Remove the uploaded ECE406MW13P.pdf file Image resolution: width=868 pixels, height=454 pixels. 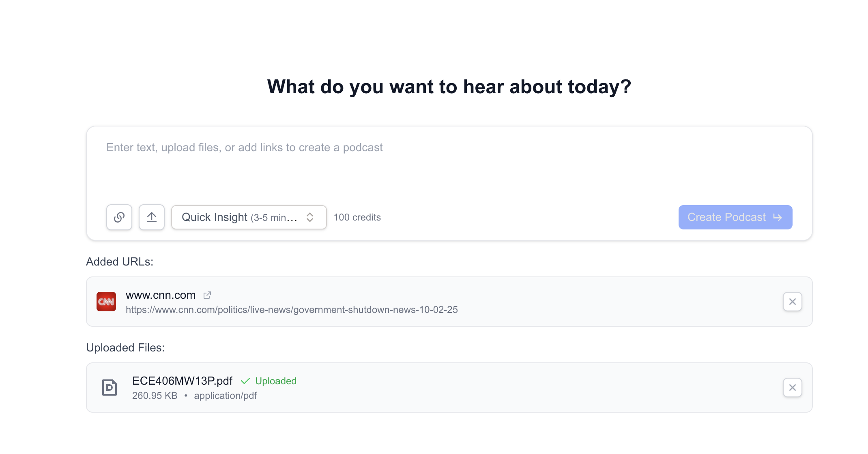[792, 388]
